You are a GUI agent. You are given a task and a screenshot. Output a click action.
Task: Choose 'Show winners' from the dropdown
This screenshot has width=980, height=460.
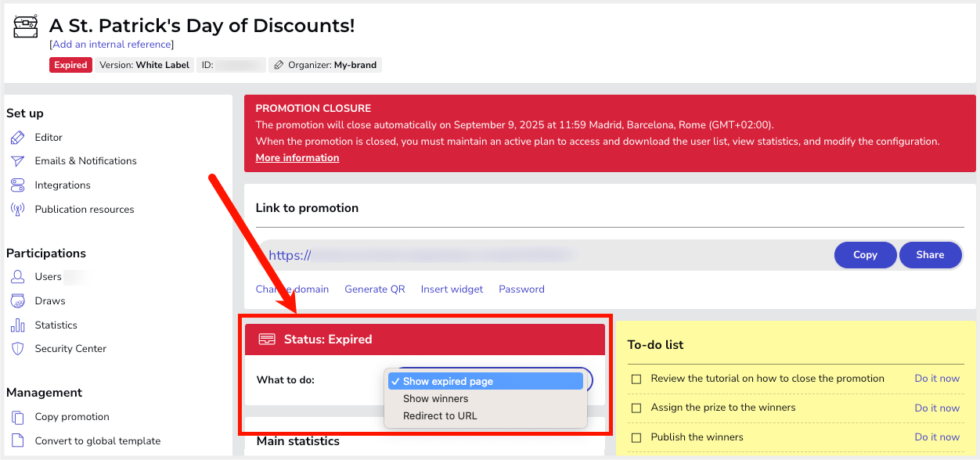click(435, 399)
